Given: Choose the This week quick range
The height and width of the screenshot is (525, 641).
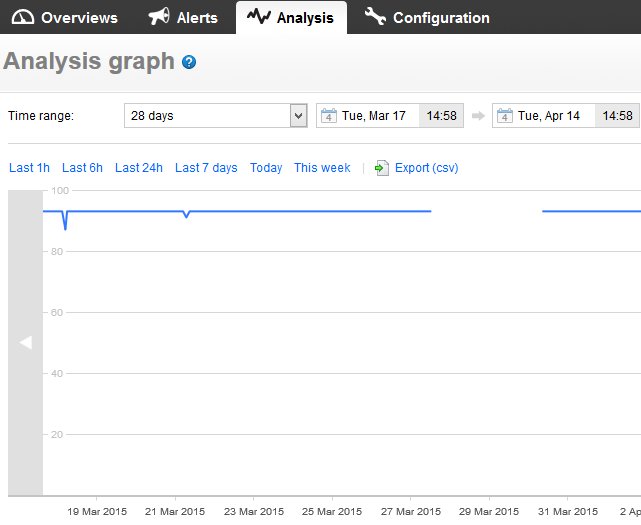Looking at the screenshot, I should 322,168.
